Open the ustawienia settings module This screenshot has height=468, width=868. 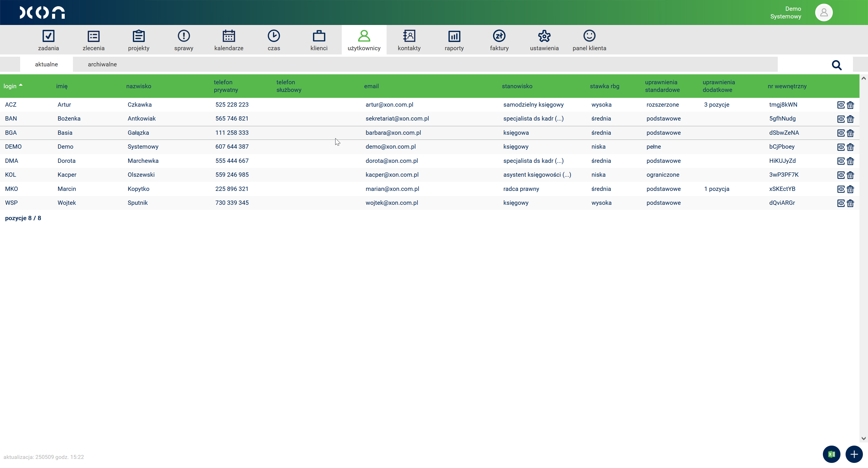(544, 40)
